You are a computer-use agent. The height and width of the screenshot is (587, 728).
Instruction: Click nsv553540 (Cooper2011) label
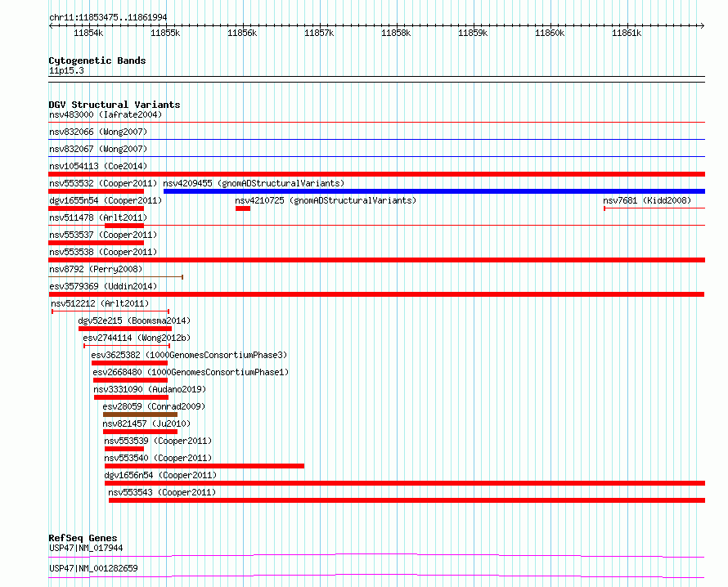coord(158,459)
